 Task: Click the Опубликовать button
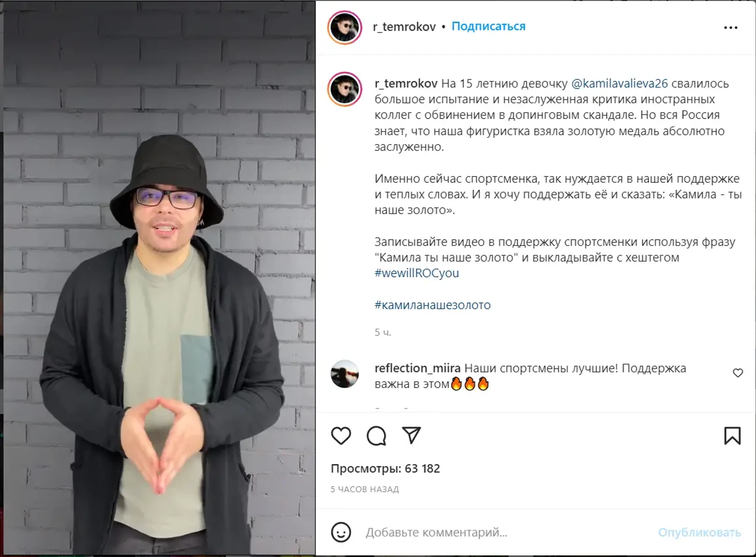coord(699,532)
